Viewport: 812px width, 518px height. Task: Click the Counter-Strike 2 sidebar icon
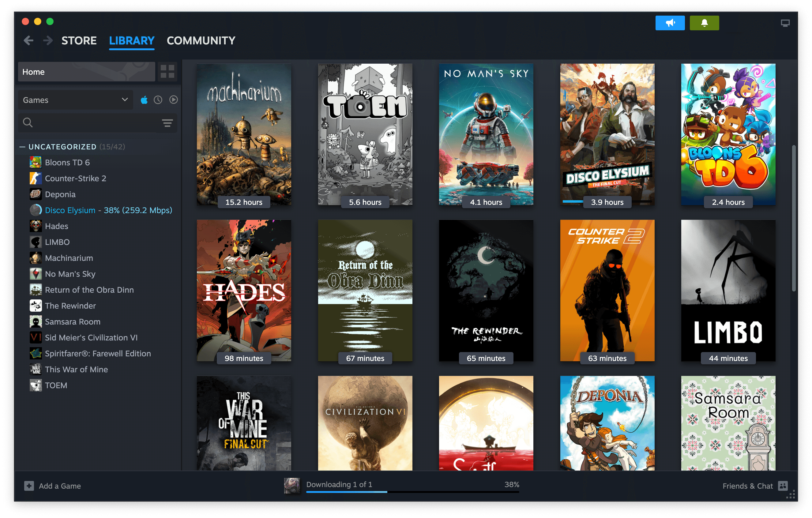pos(36,178)
